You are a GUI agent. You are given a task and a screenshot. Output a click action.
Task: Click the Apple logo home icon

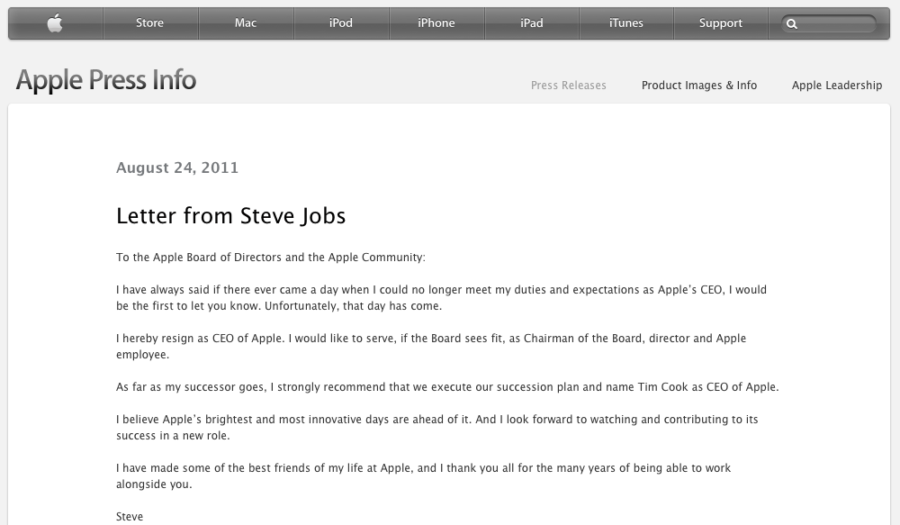point(55,24)
